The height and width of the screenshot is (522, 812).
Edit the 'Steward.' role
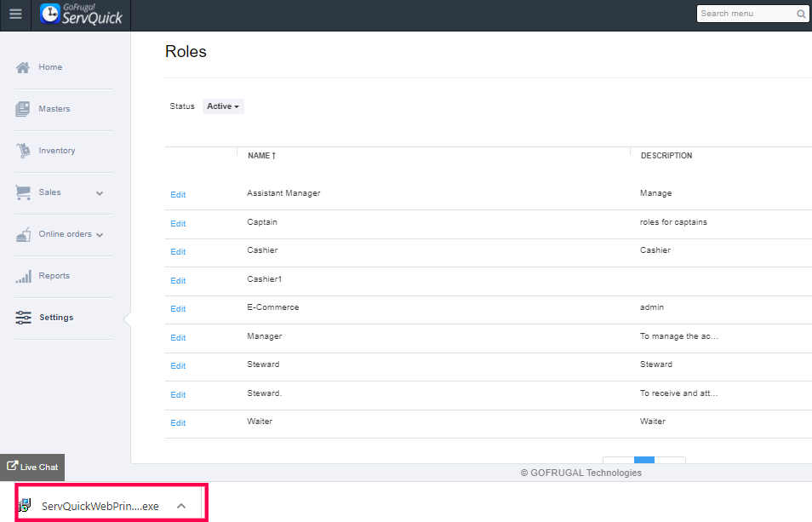tap(178, 394)
